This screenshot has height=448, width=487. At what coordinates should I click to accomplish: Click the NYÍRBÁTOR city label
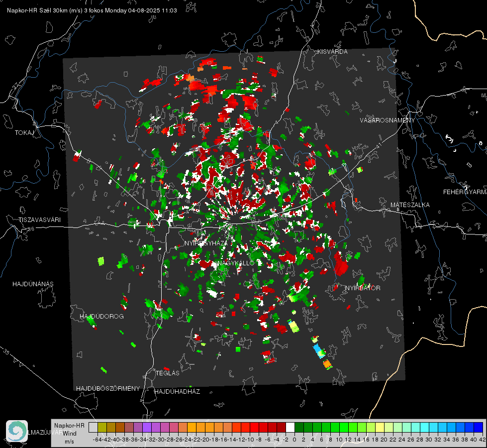[363, 288]
